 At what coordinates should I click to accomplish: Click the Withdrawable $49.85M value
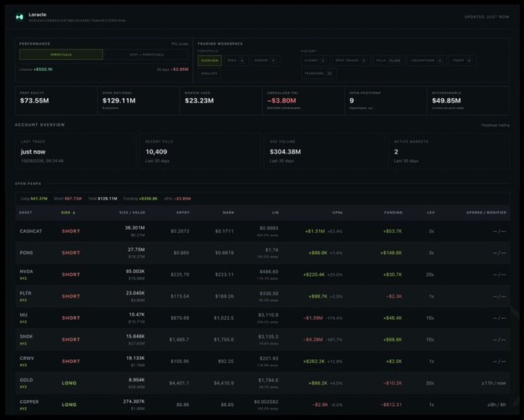coord(446,101)
